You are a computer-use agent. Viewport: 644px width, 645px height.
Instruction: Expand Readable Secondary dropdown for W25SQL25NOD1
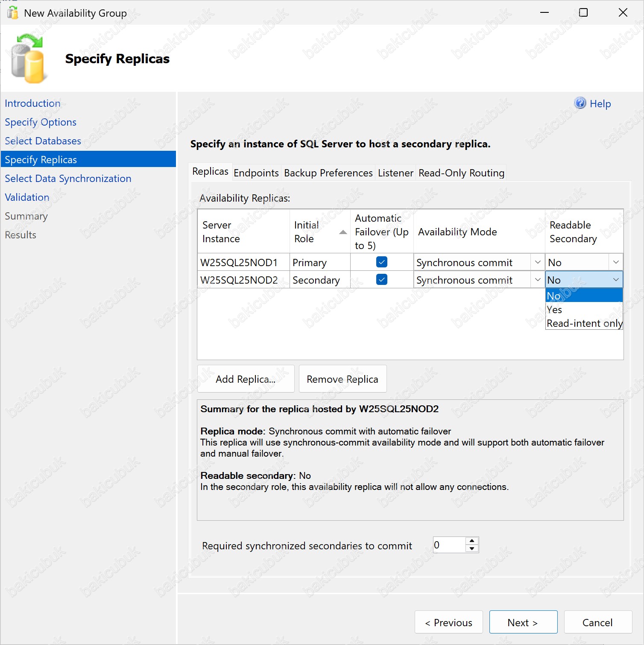pyautogui.click(x=615, y=262)
